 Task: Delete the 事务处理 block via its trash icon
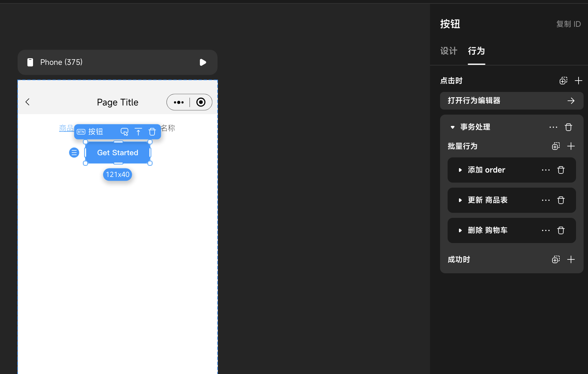pyautogui.click(x=568, y=127)
